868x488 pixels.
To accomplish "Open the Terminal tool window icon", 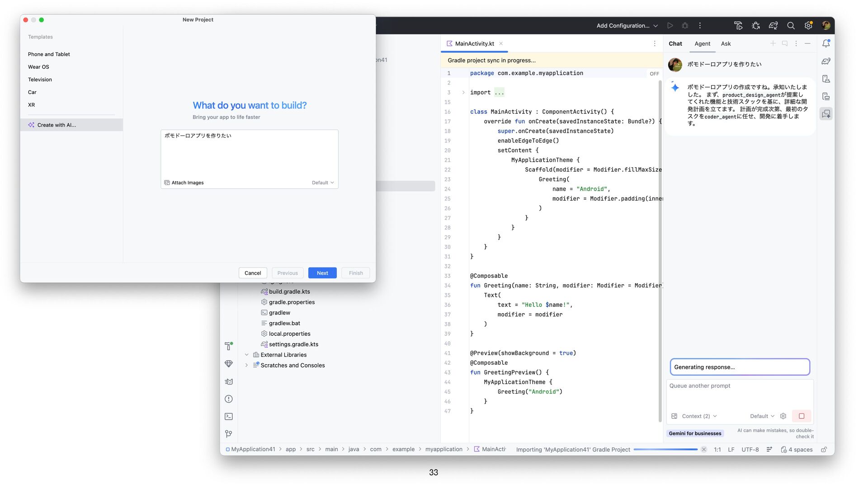I will click(229, 417).
